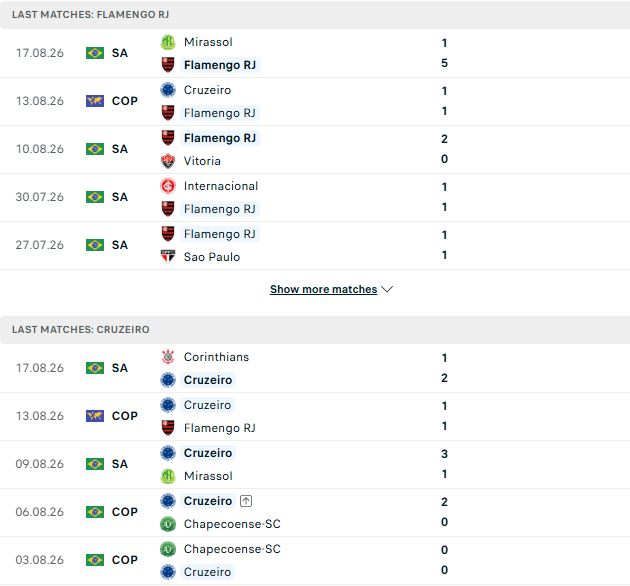This screenshot has width=630, height=586.
Task: Click Brazil flag in 10.08.26 row
Action: coord(95,149)
